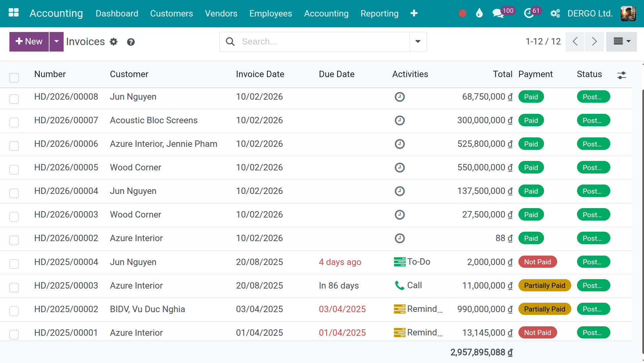Open the activities clock icon with 61 badge
This screenshot has height=363, width=644.
(529, 13)
